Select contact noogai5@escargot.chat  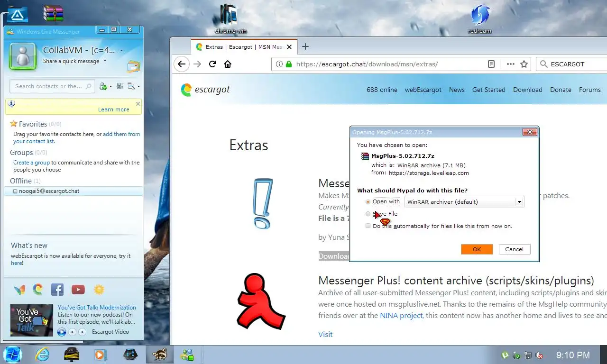[x=74, y=191]
